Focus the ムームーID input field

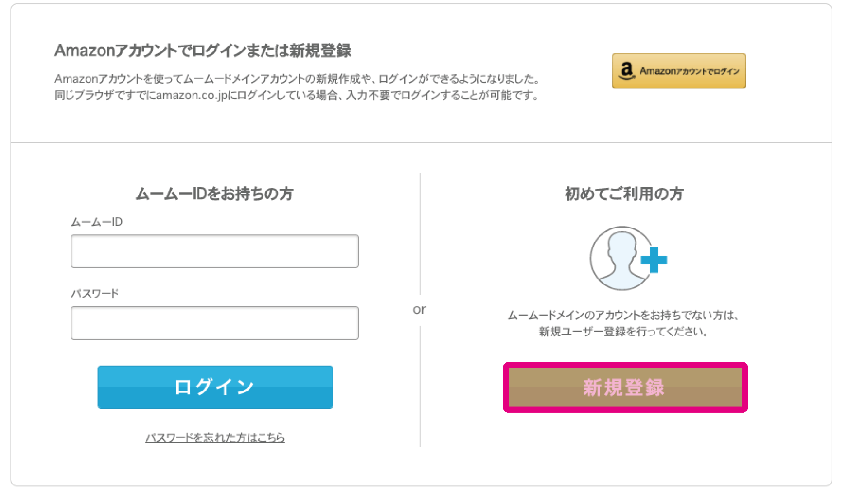point(215,251)
